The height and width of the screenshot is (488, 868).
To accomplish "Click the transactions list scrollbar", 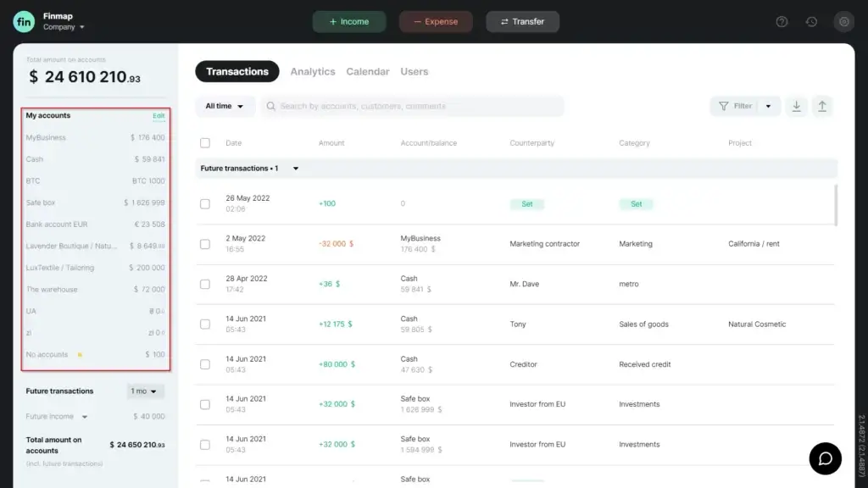I will pyautogui.click(x=835, y=205).
